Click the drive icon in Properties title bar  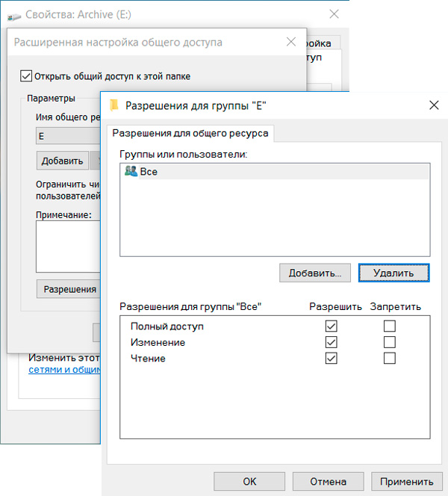tap(12, 13)
